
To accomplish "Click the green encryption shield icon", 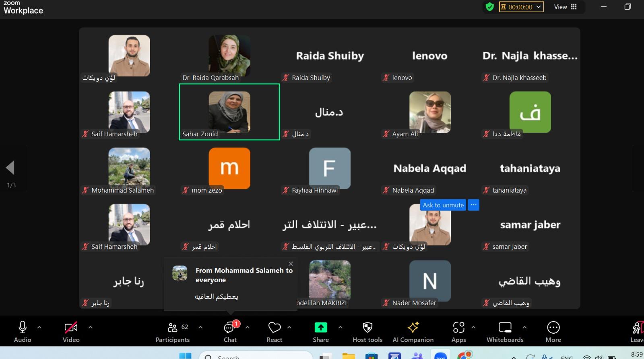I will tap(489, 7).
